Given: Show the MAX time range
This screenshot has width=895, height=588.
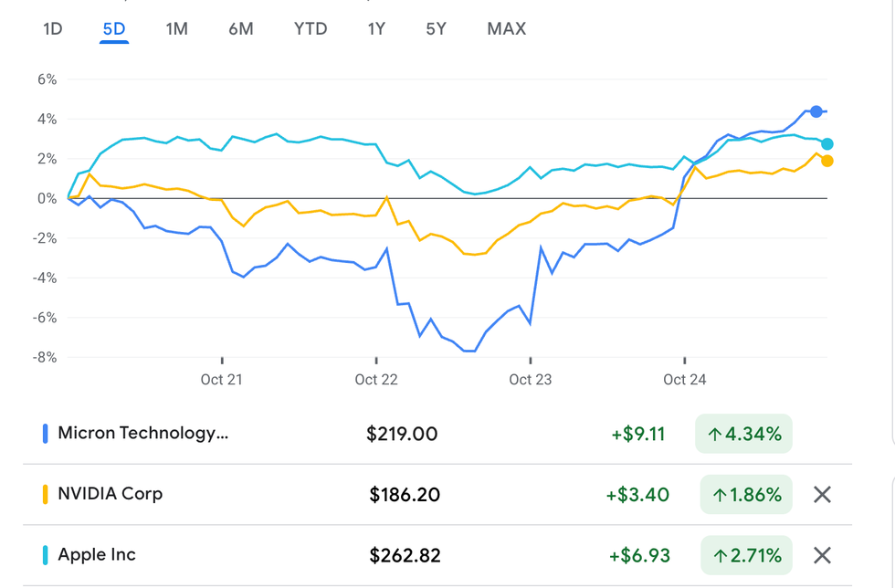Looking at the screenshot, I should coord(507,29).
